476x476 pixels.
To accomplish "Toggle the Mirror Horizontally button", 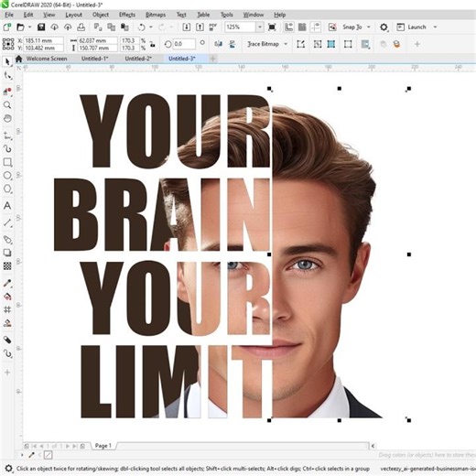I will 218,44.
